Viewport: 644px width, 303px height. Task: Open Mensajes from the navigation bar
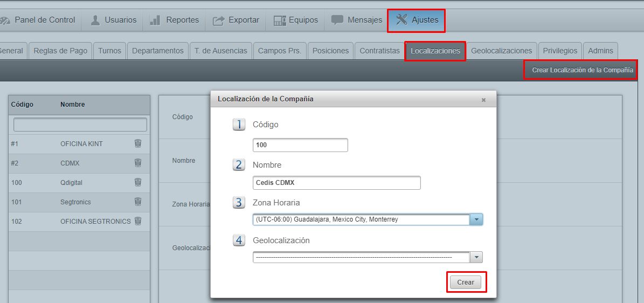(x=357, y=20)
